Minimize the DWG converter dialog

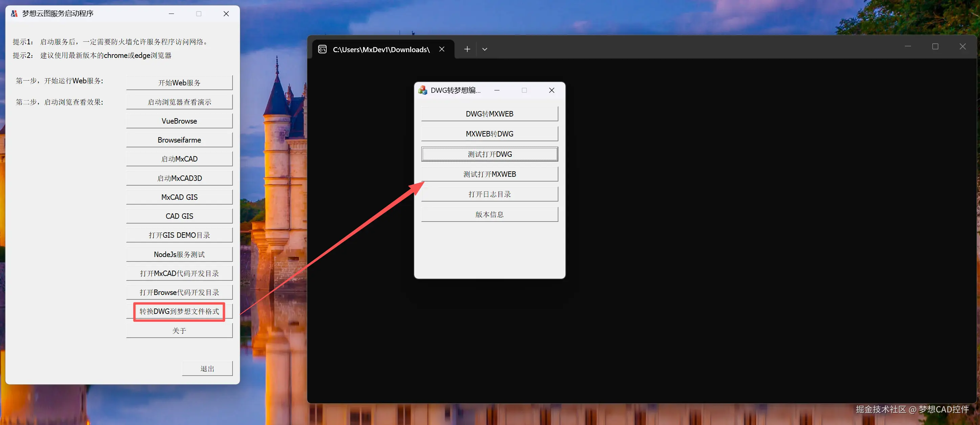(x=497, y=90)
